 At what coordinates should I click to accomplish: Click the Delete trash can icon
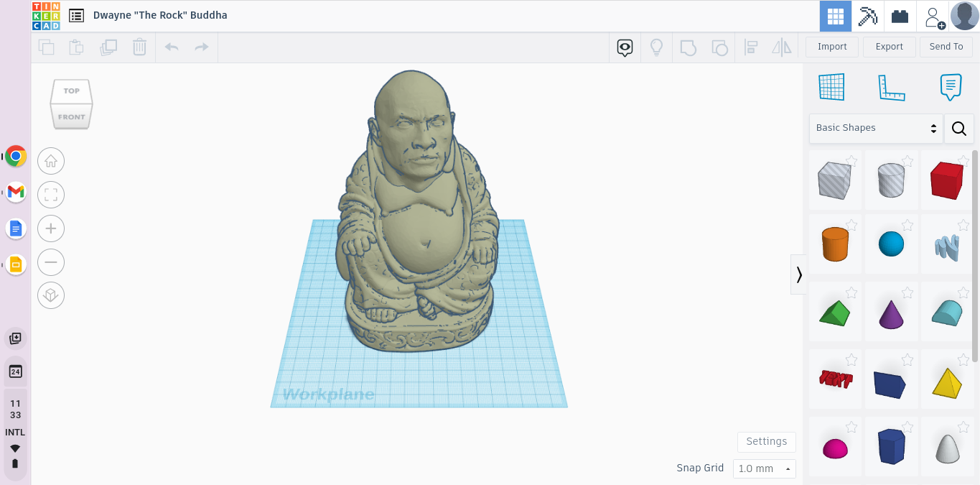point(139,47)
